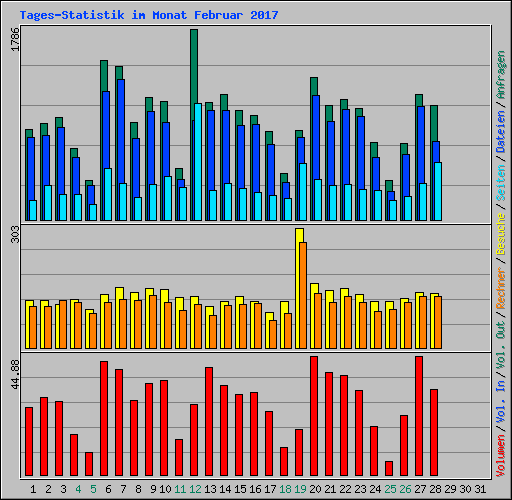Click day label 4 on x-axis
The image size is (512, 500).
pyautogui.click(x=78, y=489)
